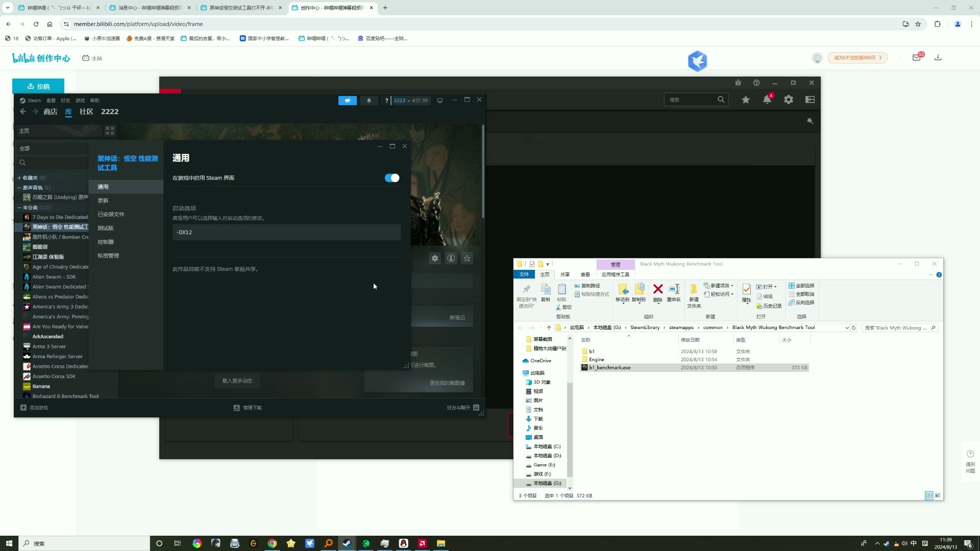980x551 pixels.
Task: Click 全部选择 in Explorer ribbon
Action: (801, 286)
